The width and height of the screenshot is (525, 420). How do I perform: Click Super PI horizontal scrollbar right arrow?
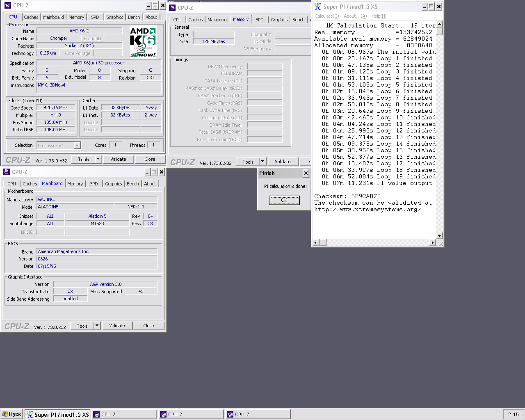click(x=432, y=243)
